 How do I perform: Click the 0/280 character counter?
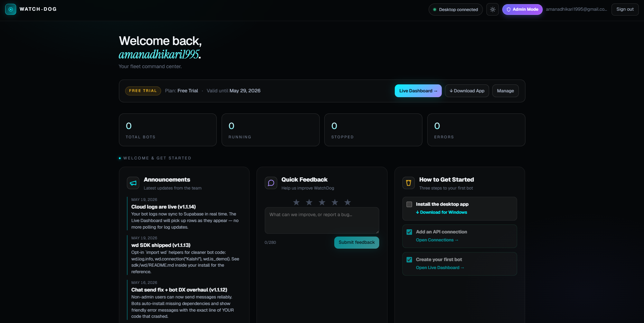(270, 242)
